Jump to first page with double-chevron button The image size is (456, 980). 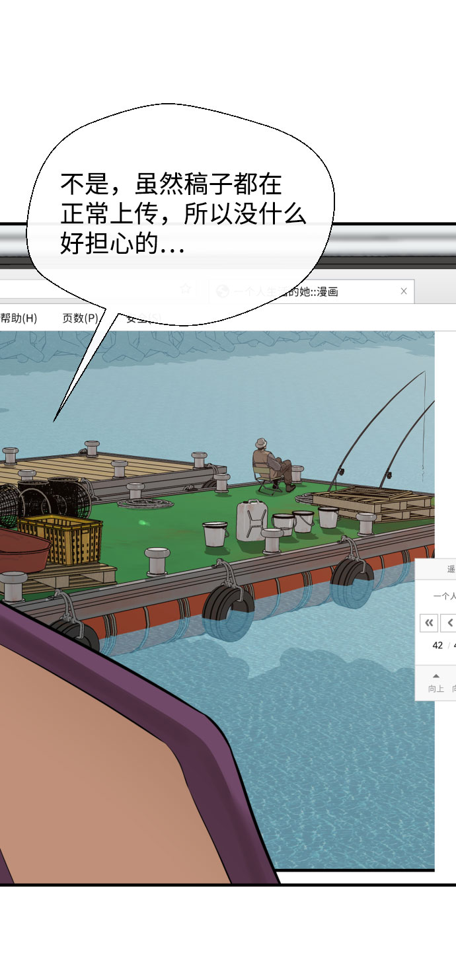[429, 622]
